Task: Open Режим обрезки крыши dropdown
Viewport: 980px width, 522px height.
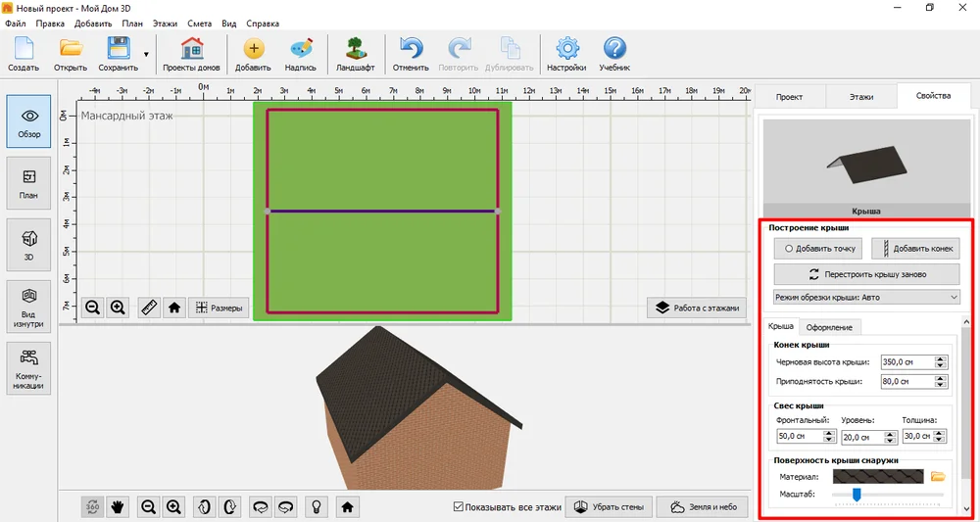Action: click(x=867, y=297)
